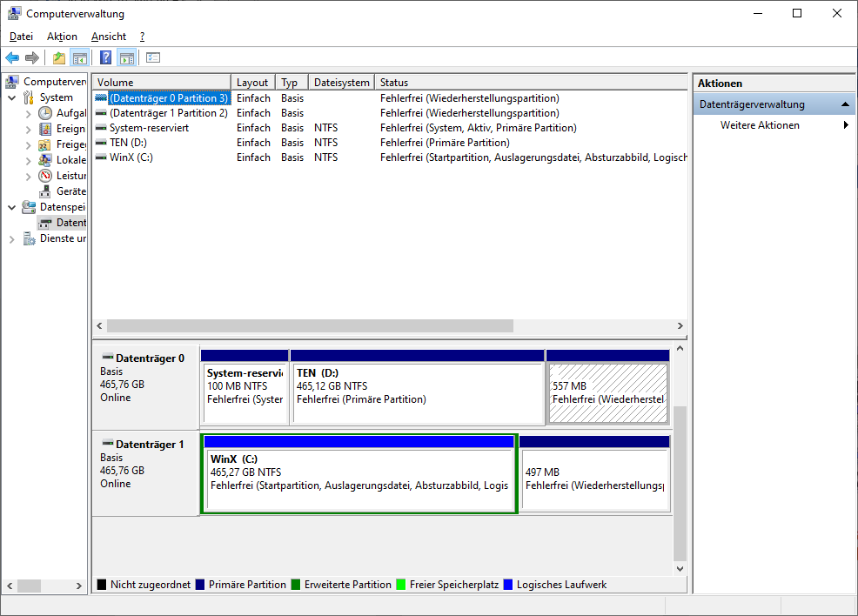Collapse the Datenträgerverwaltung actions section
This screenshot has height=616, width=858.
[845, 104]
